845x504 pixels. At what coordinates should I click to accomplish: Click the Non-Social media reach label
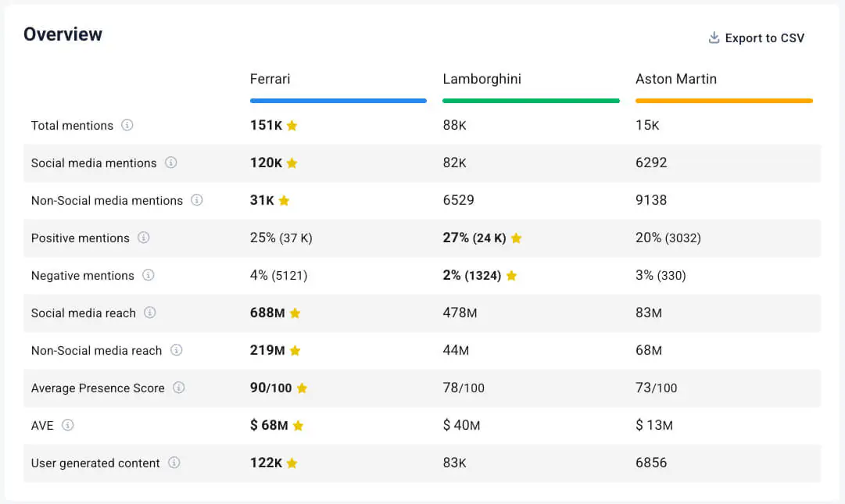coord(96,351)
